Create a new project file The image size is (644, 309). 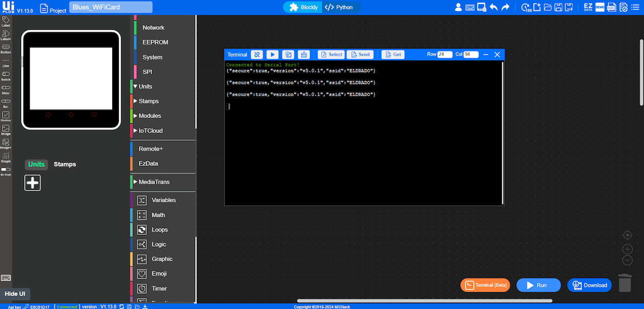point(537,7)
